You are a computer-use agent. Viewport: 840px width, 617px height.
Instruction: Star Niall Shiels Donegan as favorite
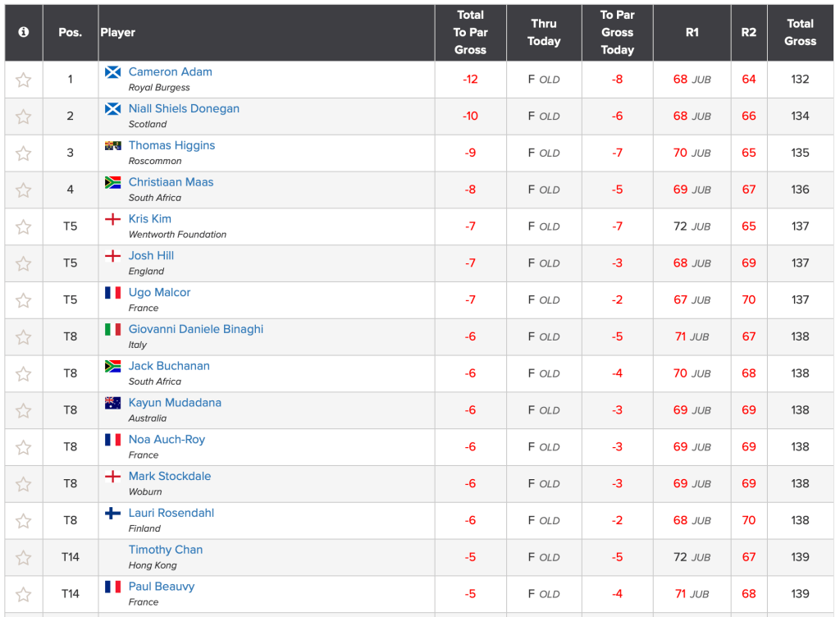23,117
